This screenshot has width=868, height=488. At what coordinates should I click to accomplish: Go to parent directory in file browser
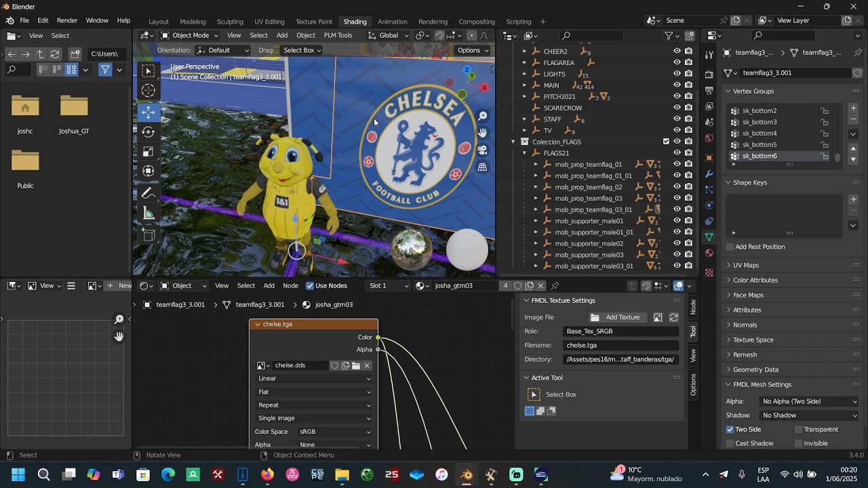[x=40, y=54]
